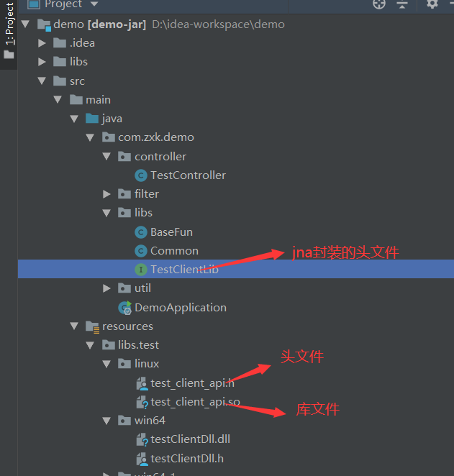Select the top-level libs folder name
The width and height of the screenshot is (454, 476).
point(78,62)
